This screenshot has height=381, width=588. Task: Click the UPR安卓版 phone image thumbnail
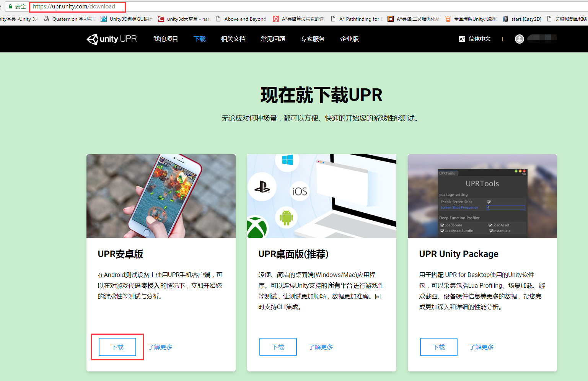[161, 196]
